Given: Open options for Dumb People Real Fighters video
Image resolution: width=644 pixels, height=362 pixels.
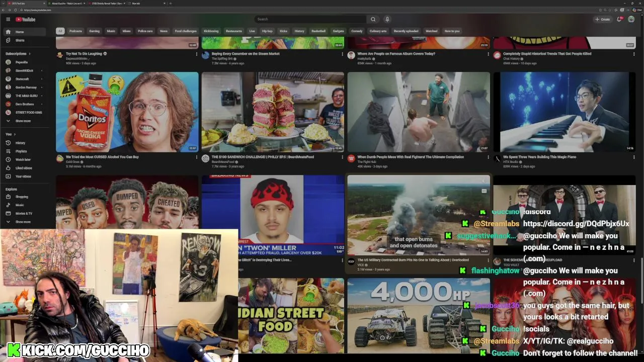Looking at the screenshot, I should point(488,157).
